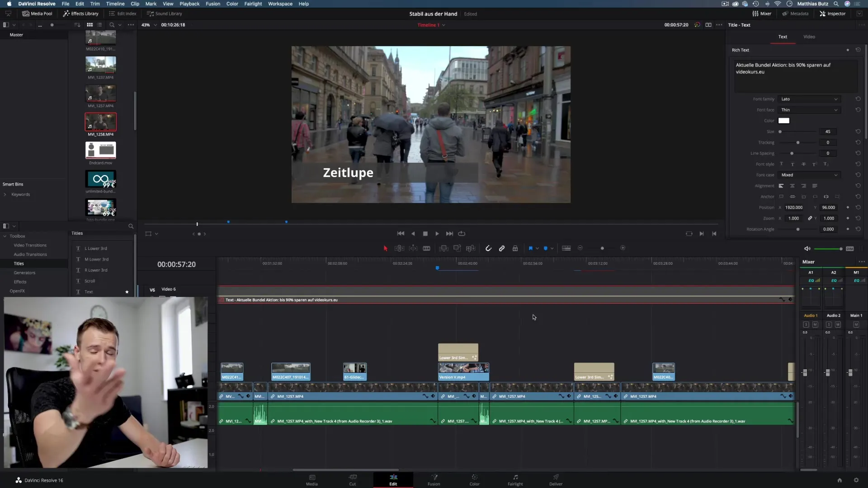868x488 pixels.
Task: Select Video Transitions in Toolbox
Action: coord(30,245)
